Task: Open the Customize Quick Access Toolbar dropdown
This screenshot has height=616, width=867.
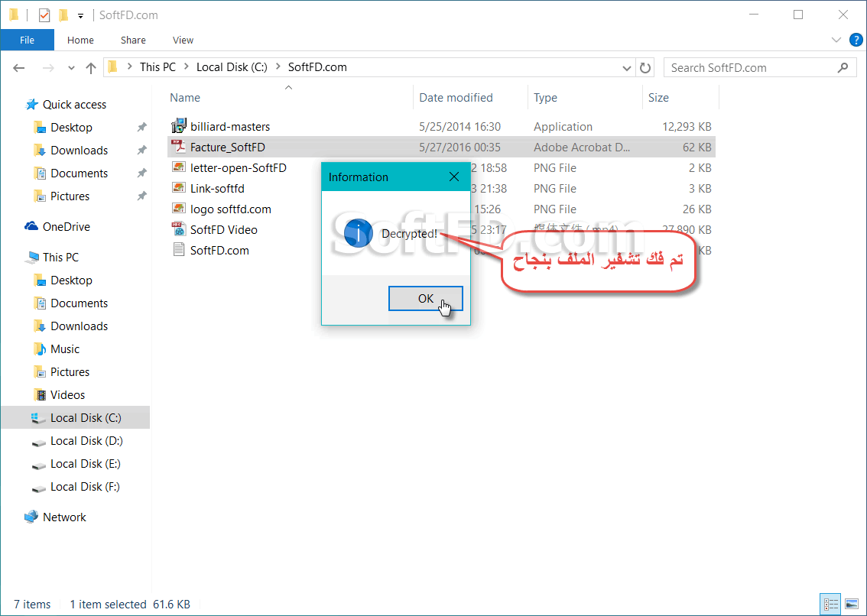Action: click(x=81, y=15)
